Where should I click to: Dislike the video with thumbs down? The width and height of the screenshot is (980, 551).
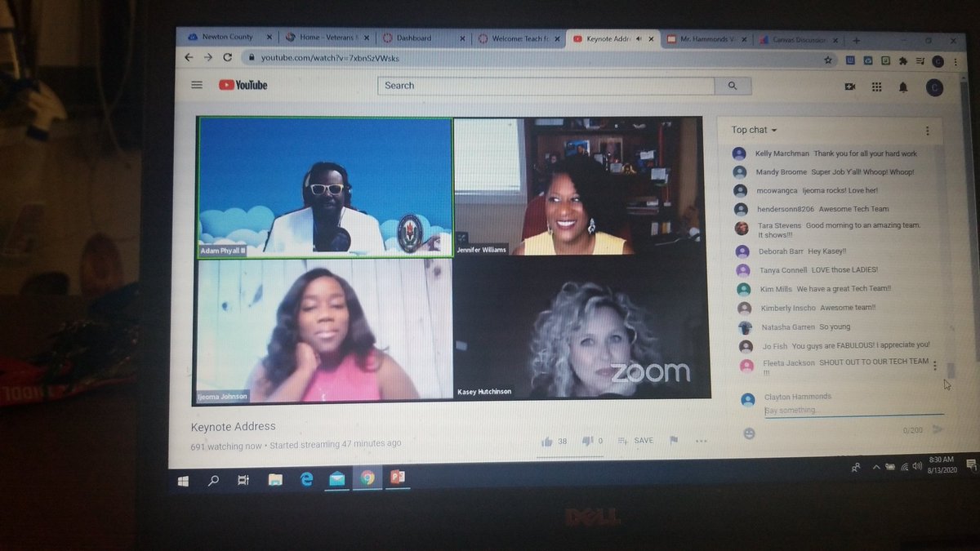click(x=588, y=440)
